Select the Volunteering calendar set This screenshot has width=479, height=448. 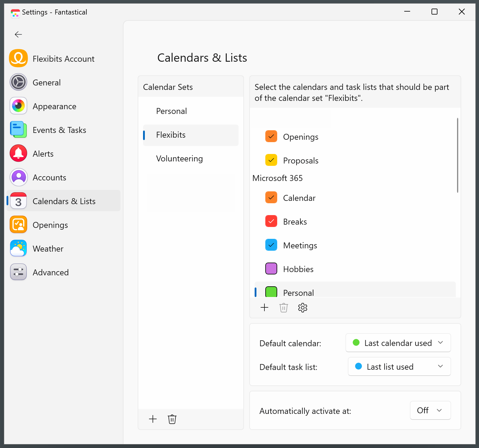tap(191, 159)
